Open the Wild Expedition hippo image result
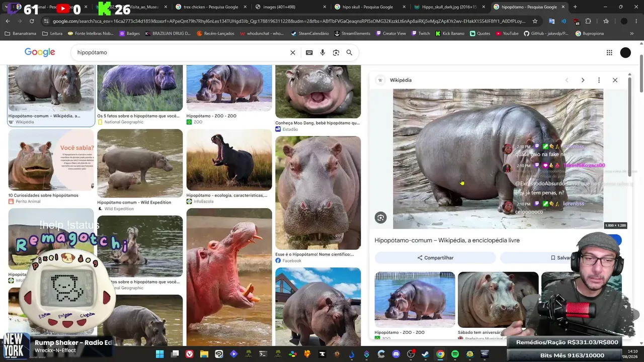This screenshot has width=644, height=362. (140, 163)
